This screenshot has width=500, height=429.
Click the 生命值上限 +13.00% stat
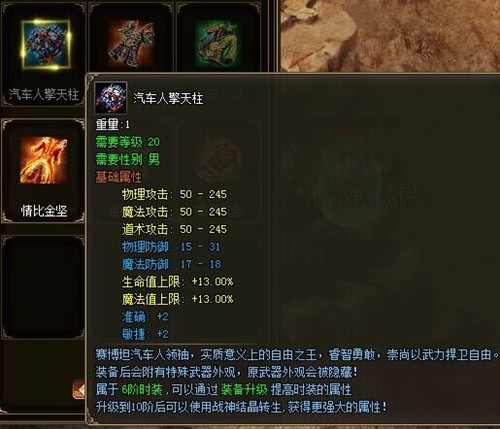tap(177, 282)
